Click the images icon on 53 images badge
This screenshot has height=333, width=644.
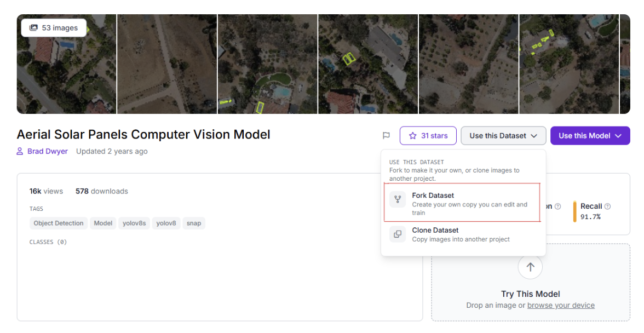click(34, 28)
